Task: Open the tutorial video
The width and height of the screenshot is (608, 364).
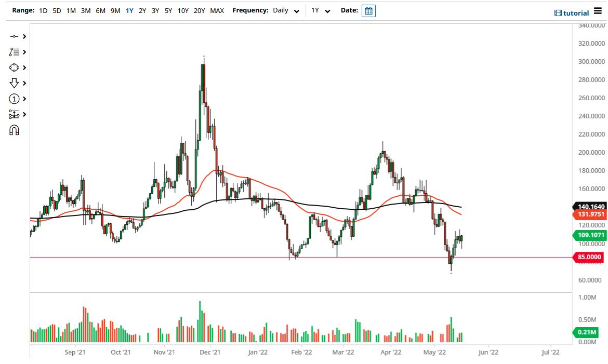Action: pyautogui.click(x=572, y=12)
